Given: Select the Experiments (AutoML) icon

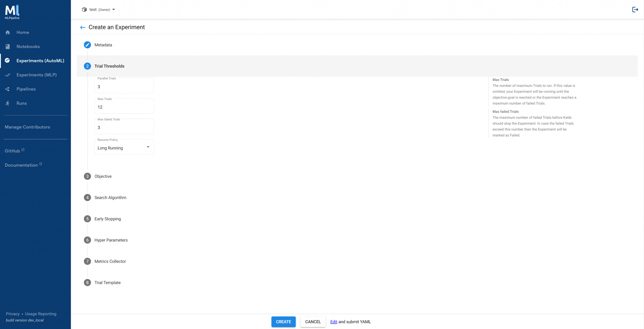Looking at the screenshot, I should coord(8,60).
